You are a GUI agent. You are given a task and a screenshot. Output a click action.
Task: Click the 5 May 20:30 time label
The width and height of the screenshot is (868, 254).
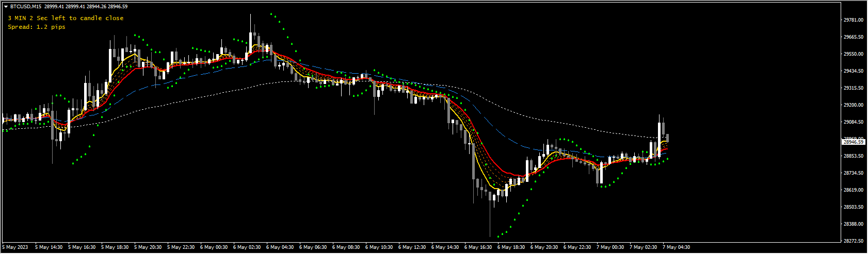pos(148,247)
